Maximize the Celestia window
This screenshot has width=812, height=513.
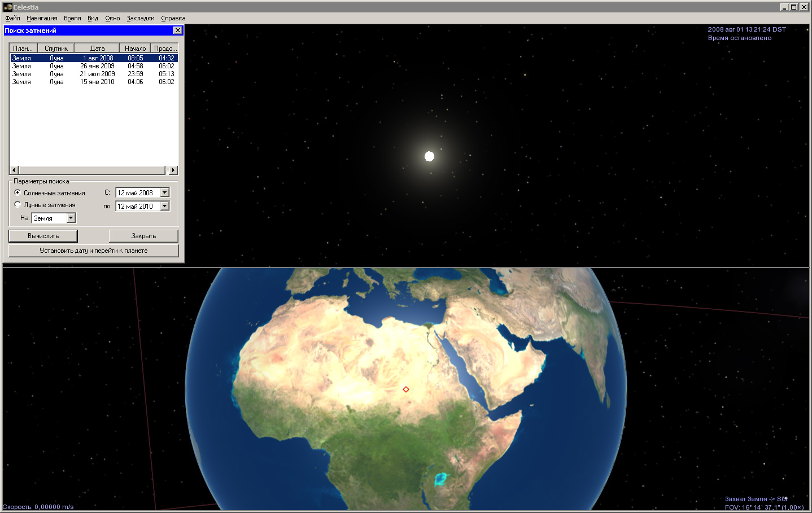click(793, 7)
